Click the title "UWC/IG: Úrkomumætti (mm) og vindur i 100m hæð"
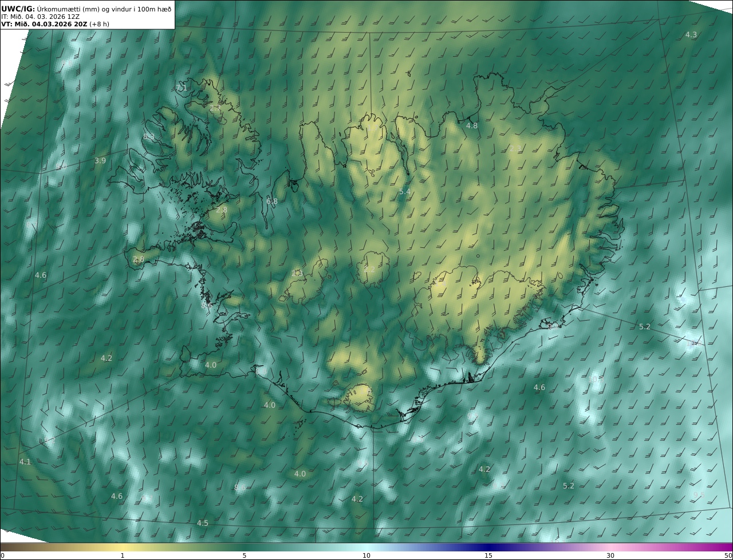The width and height of the screenshot is (733, 560). pyautogui.click(x=86, y=9)
